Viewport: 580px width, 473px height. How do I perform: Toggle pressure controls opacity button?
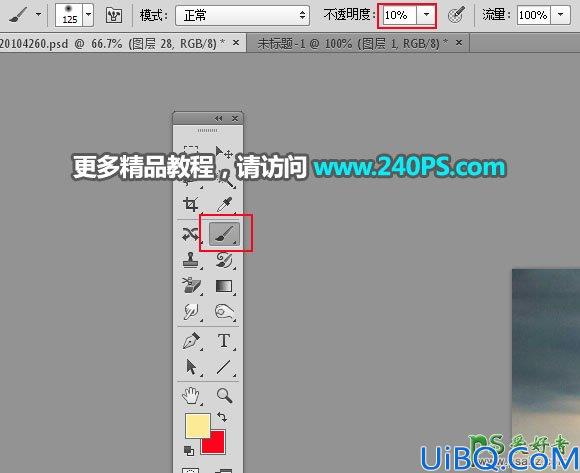pyautogui.click(x=456, y=15)
